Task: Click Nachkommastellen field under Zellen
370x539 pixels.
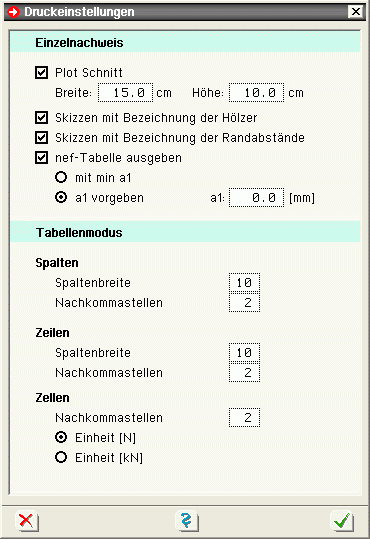Action: point(244,418)
